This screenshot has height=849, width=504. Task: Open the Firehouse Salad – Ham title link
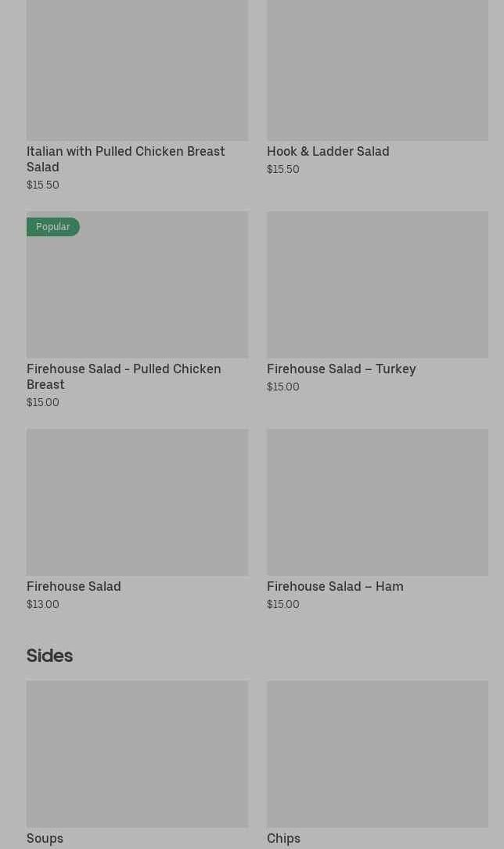335,586
